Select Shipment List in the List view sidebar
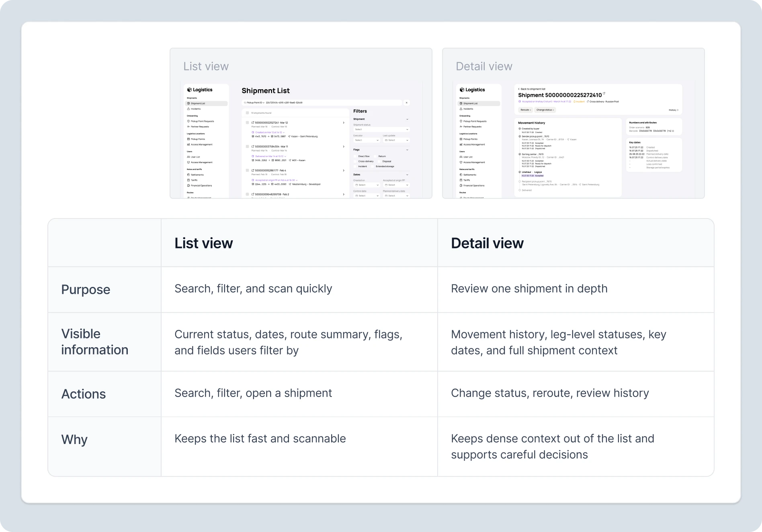 coord(207,103)
